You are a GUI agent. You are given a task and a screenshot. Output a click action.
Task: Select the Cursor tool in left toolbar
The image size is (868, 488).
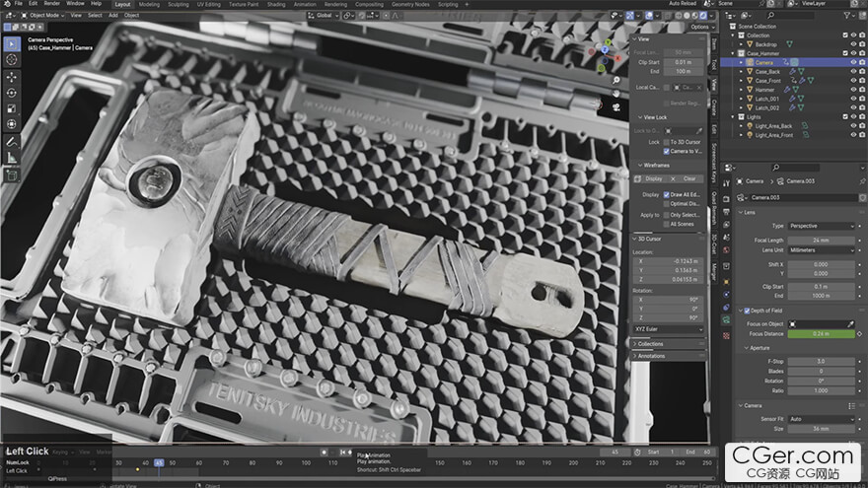12,60
